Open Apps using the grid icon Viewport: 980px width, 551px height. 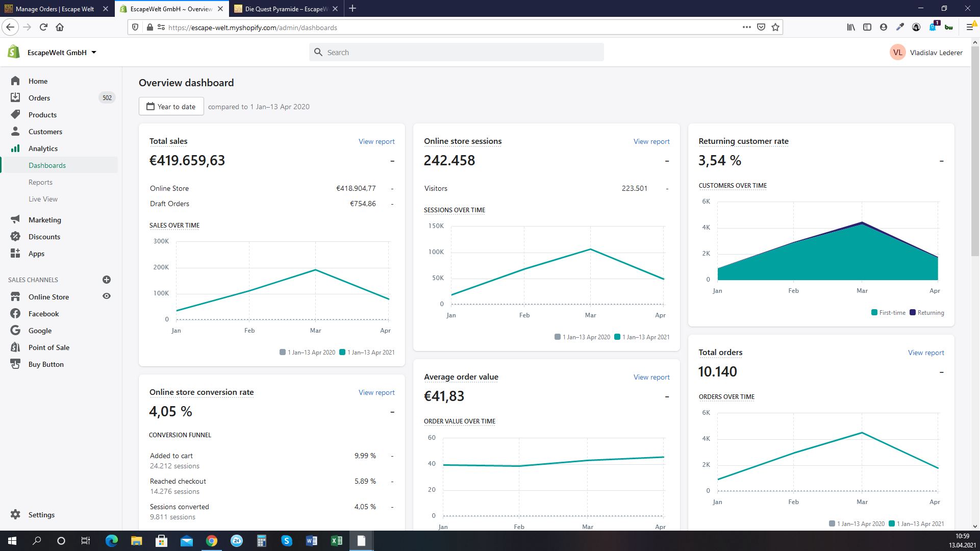15,253
